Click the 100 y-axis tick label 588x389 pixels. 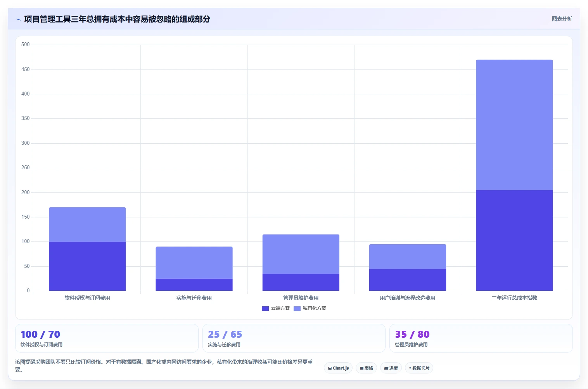click(x=26, y=241)
